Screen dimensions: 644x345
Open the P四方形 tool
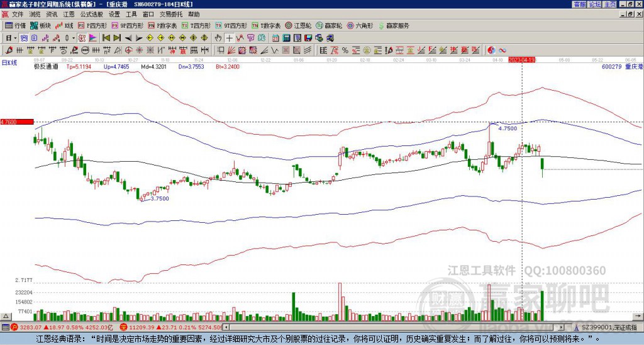click(x=92, y=25)
